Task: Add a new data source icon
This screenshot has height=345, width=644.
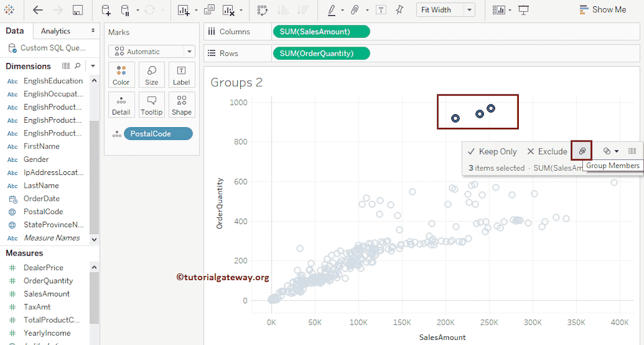Action: [106, 10]
